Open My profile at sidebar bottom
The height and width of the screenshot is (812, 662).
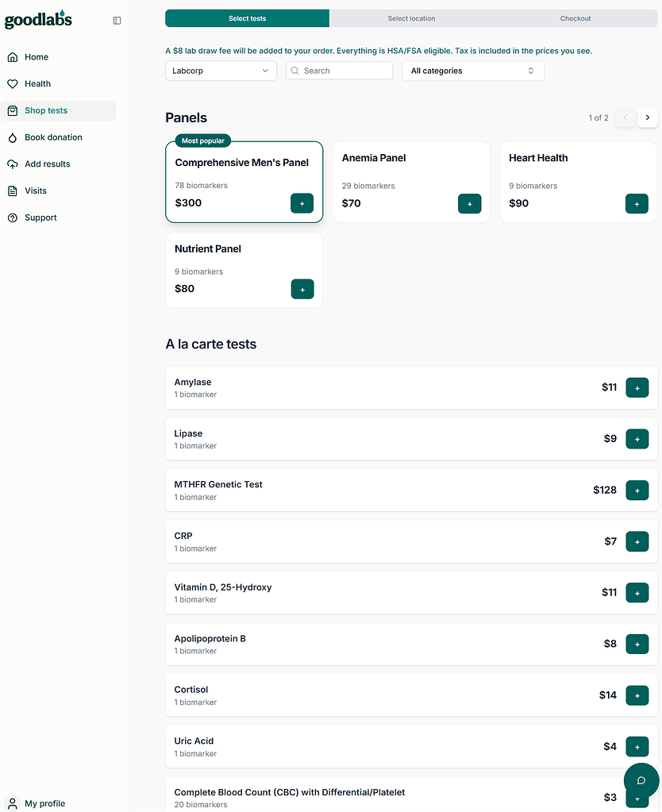click(x=44, y=803)
